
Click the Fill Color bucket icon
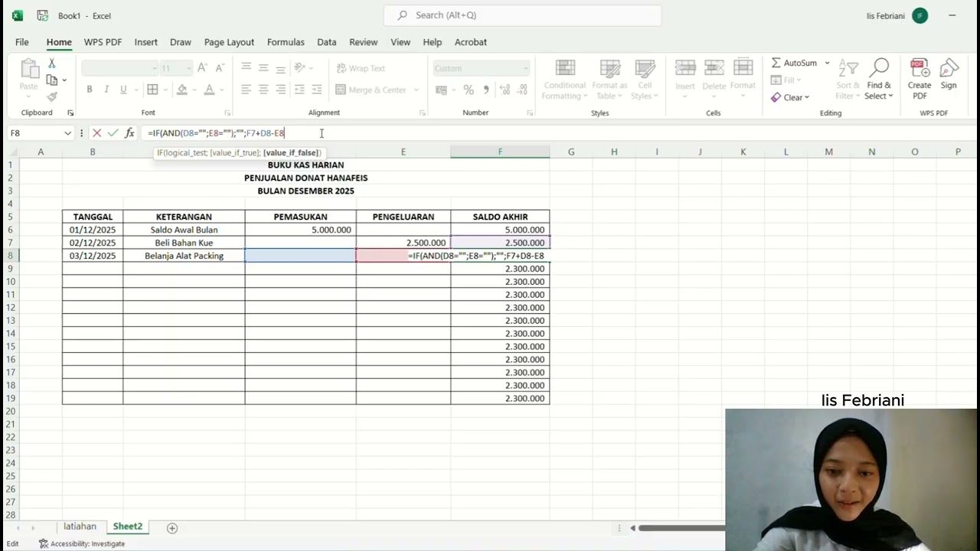(182, 90)
